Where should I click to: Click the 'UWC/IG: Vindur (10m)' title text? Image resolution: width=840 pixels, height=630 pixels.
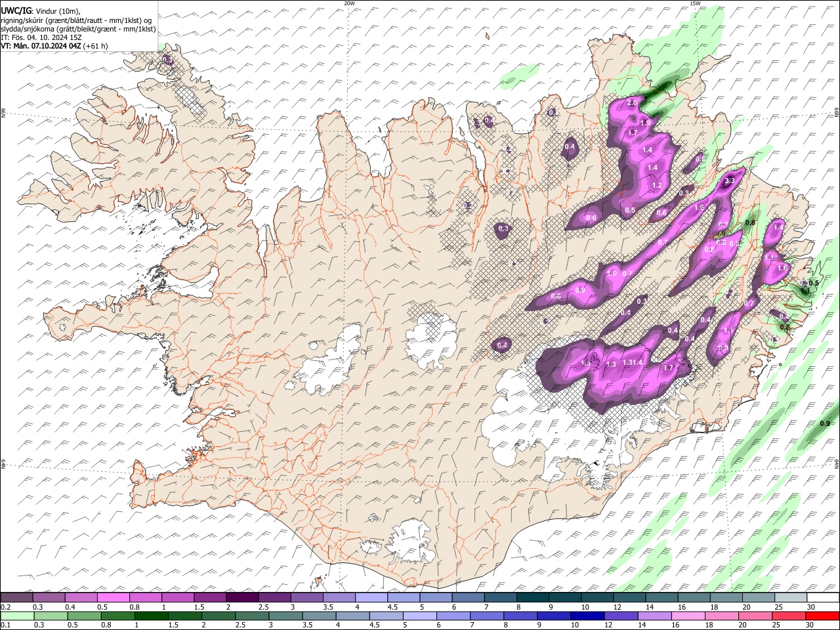[x=41, y=10]
